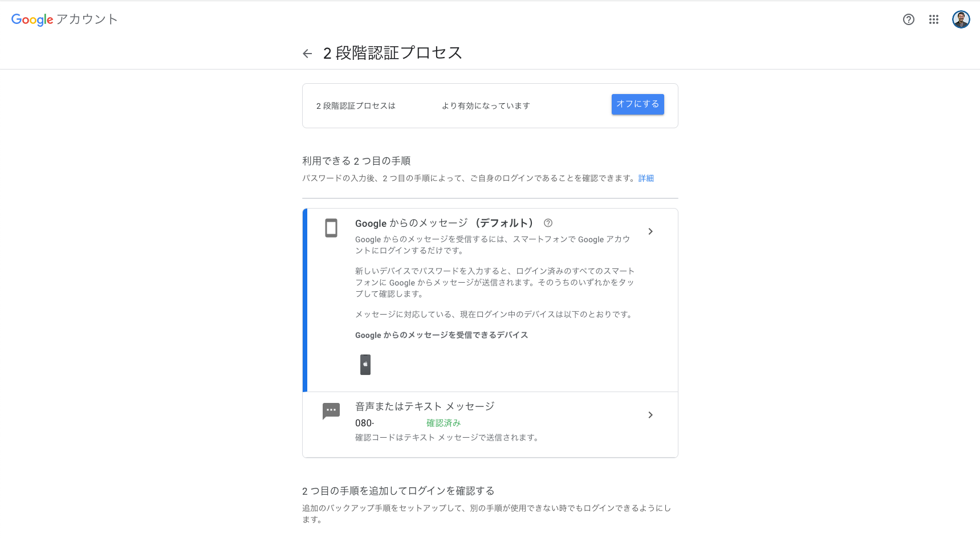
Task: Click the smartphone icon next to Google からのメッセージ
Action: point(331,228)
